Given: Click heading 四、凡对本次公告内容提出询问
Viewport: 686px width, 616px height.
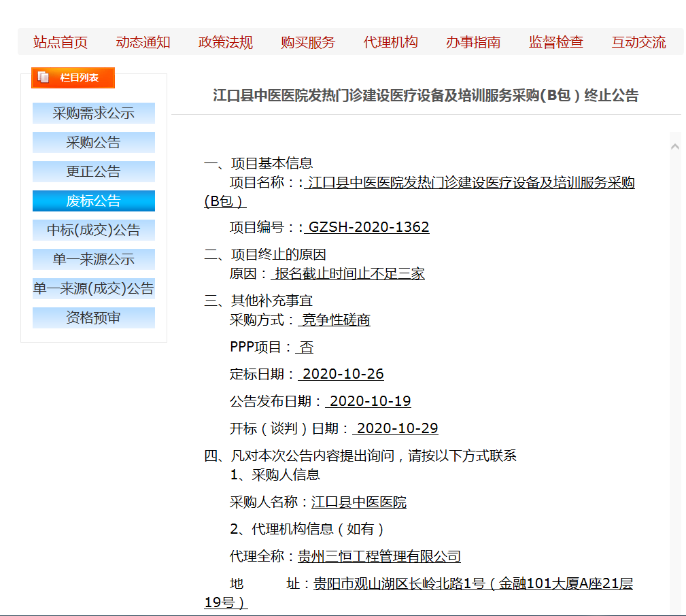Looking at the screenshot, I should pyautogui.click(x=360, y=456).
